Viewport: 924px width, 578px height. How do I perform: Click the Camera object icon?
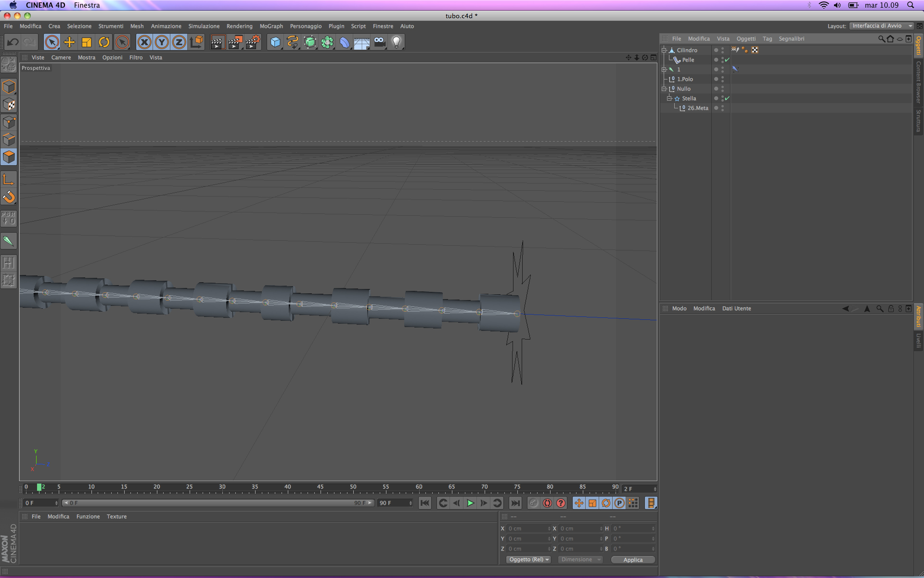coord(380,42)
